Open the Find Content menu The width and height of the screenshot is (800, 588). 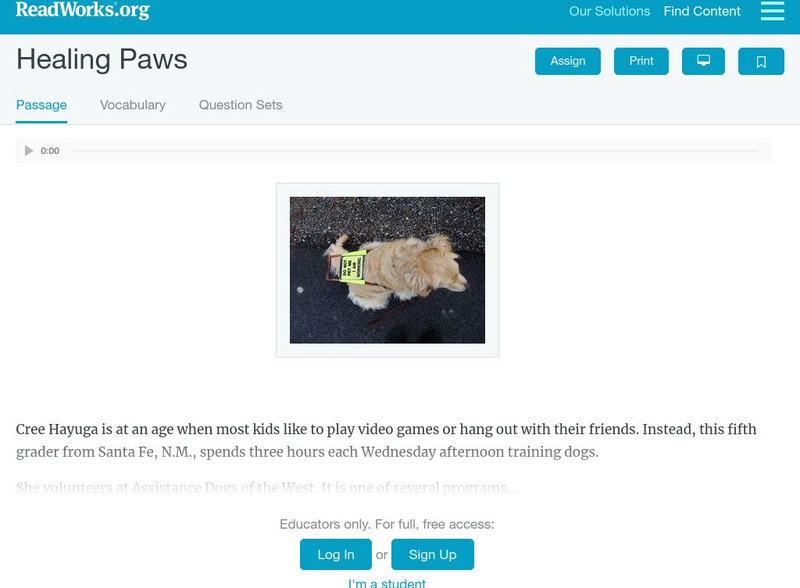[702, 12]
